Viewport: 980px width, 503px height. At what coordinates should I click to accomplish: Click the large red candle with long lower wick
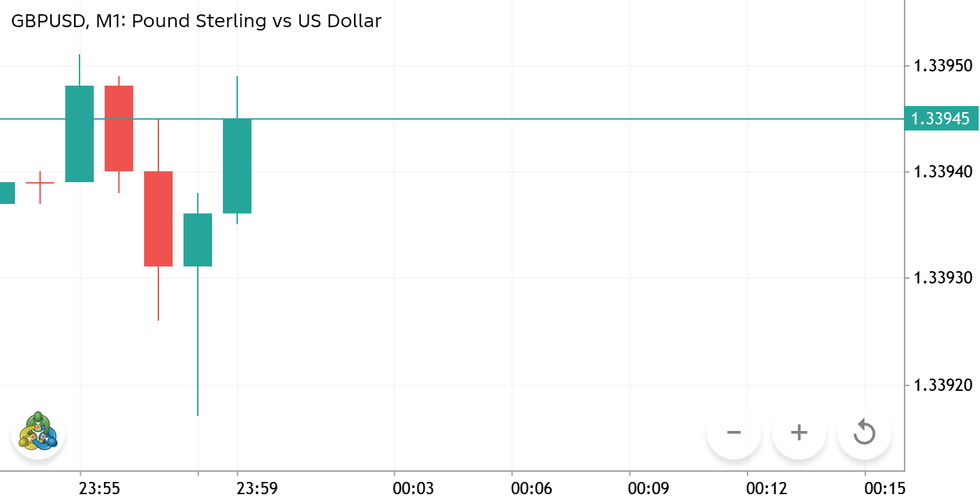158,218
